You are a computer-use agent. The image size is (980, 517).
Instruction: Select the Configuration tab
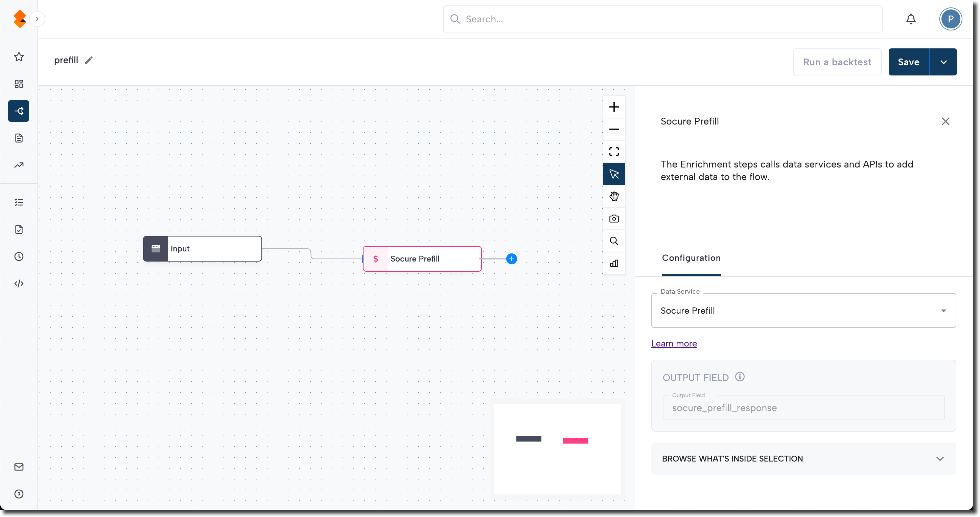click(691, 258)
